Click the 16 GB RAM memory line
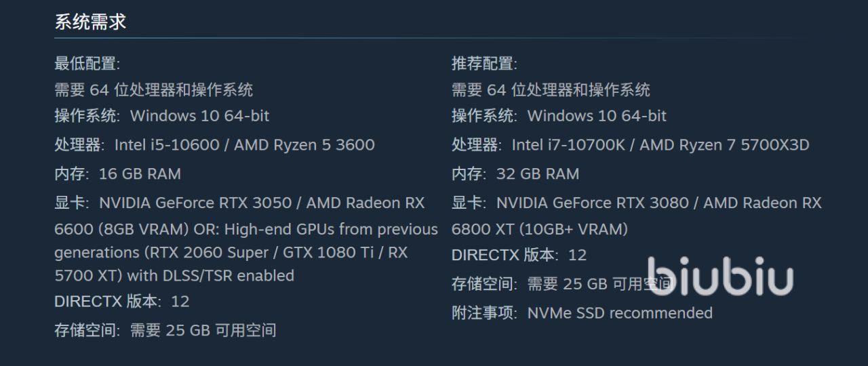The height and width of the screenshot is (366, 868). click(117, 174)
